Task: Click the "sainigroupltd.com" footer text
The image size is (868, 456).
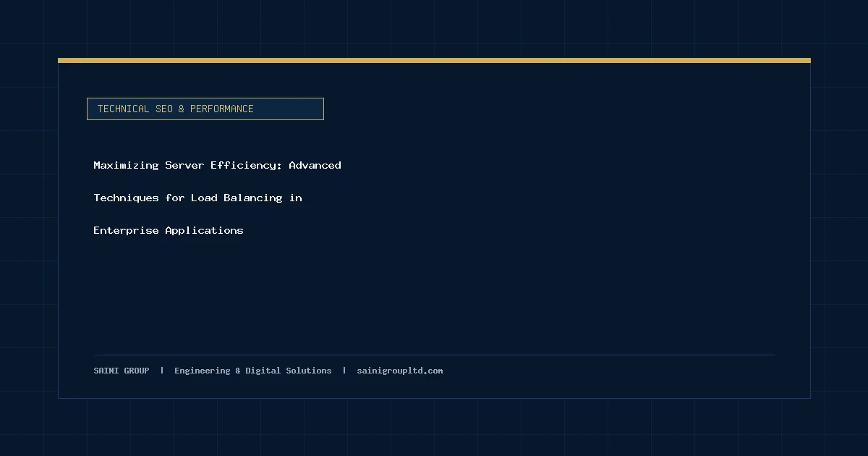Action: pos(400,371)
